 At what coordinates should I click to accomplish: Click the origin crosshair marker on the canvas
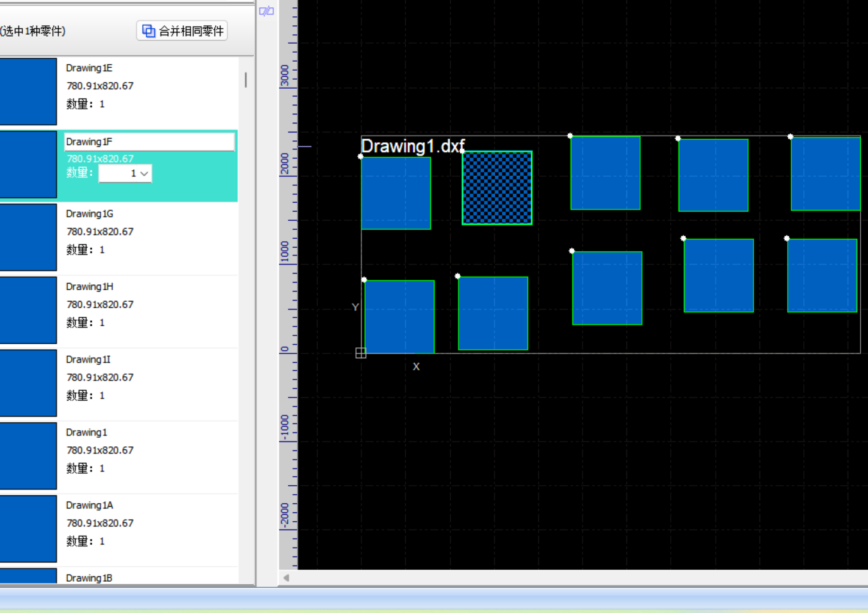(x=361, y=353)
